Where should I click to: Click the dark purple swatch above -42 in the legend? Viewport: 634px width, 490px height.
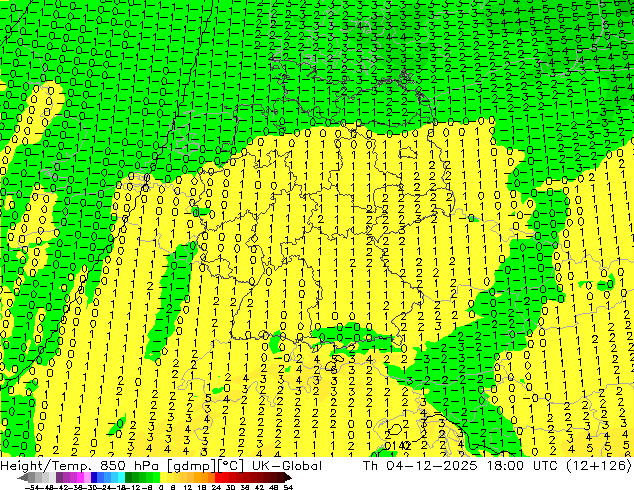pyautogui.click(x=59, y=477)
